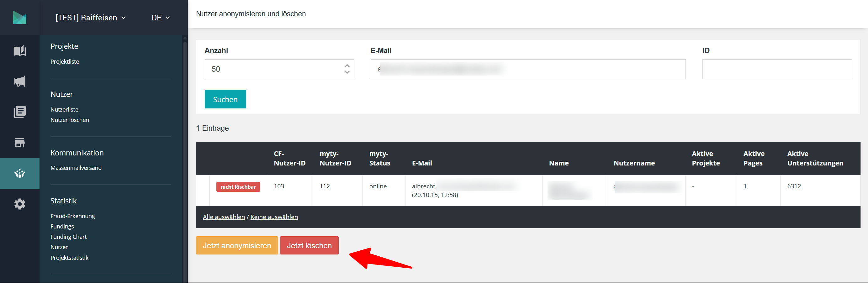Open settings via the gear icon
Viewport: 868px width, 283px height.
click(19, 204)
